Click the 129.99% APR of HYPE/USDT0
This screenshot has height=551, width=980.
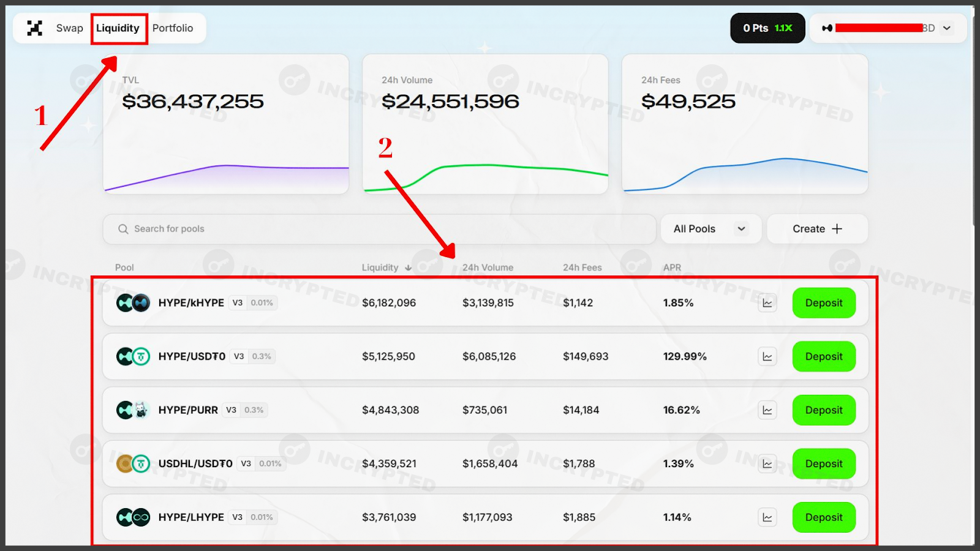(685, 356)
